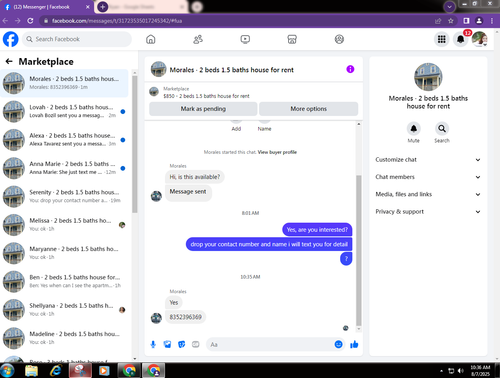The height and width of the screenshot is (378, 500).
Task: Bookmark this page star icon
Action: (x=451, y=21)
